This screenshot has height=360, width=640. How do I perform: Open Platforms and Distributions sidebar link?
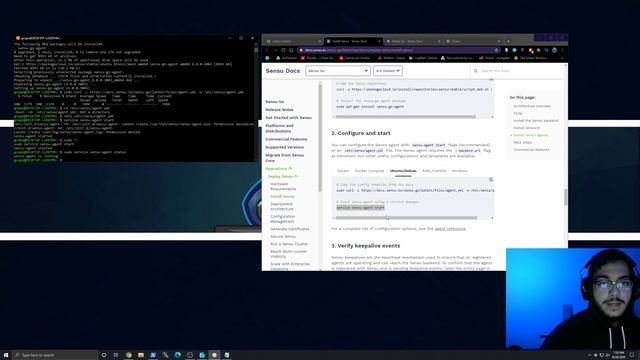[x=279, y=128]
